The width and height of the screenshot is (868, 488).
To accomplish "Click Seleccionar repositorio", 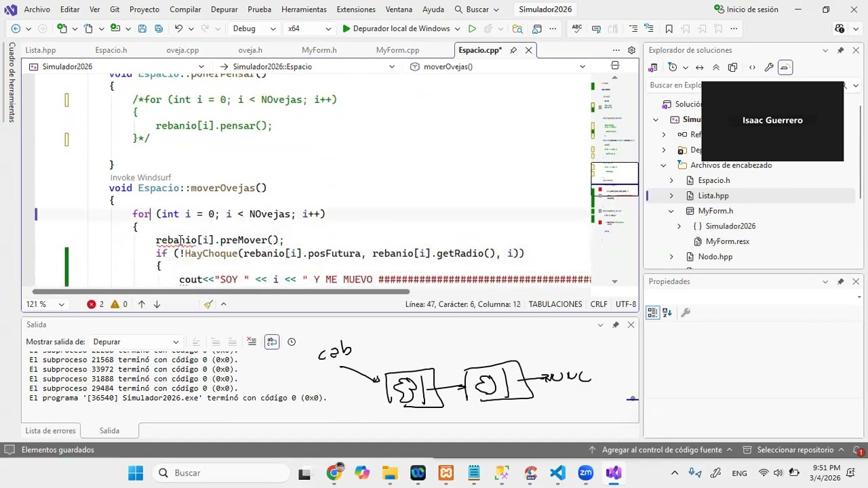I will pos(795,450).
